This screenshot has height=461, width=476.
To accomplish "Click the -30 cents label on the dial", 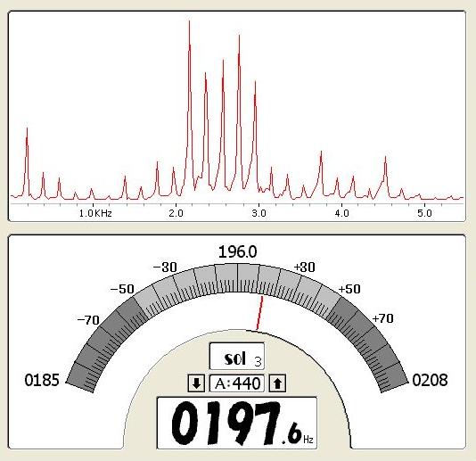I will [x=165, y=268].
